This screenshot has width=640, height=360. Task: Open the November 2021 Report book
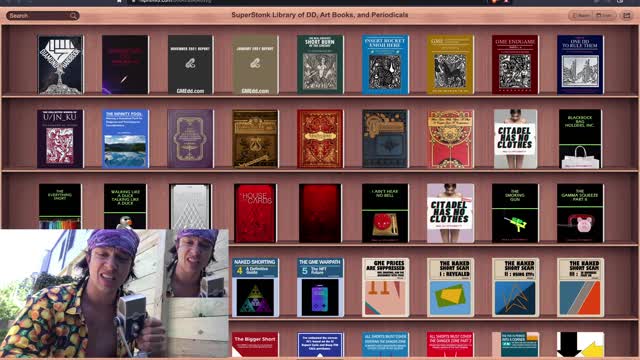(190, 65)
